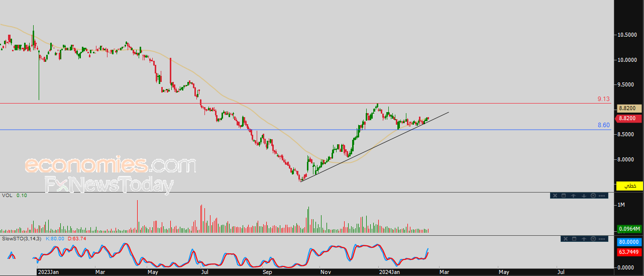
Task: Move the SlowSTO panel up
Action: (584, 239)
